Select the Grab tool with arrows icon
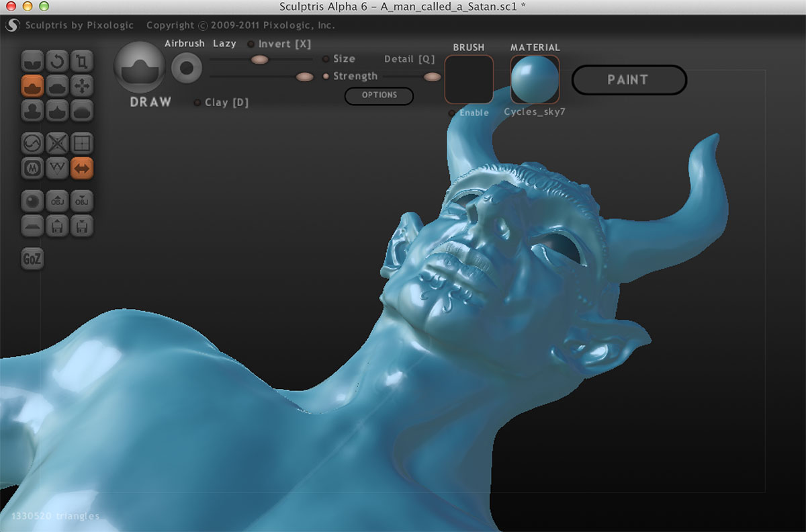The image size is (806, 532). click(x=81, y=86)
